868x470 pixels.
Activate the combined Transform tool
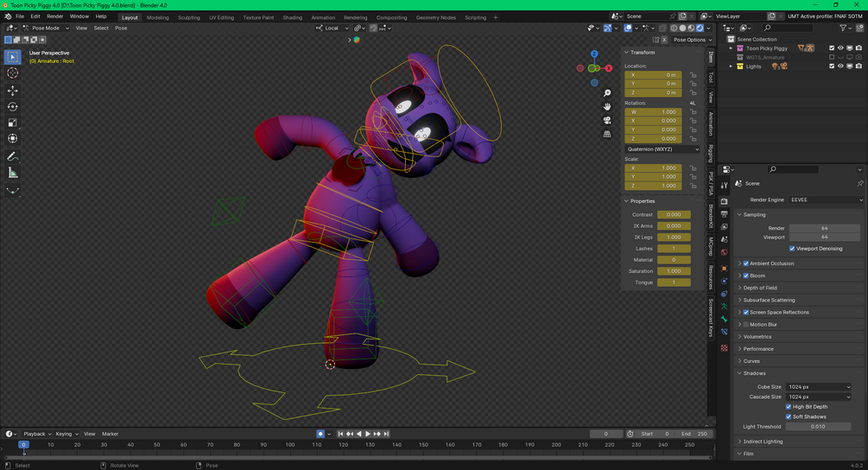coord(13,138)
